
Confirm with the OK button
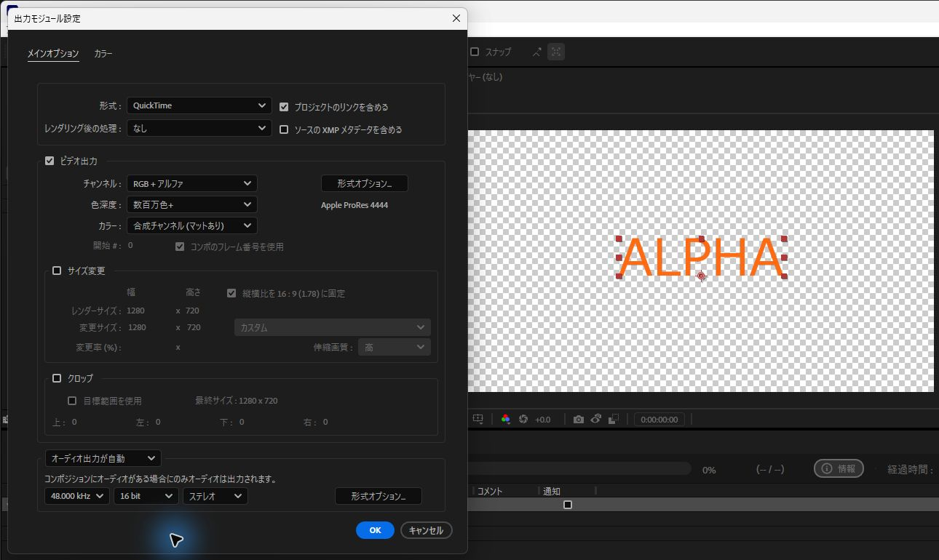tap(375, 530)
